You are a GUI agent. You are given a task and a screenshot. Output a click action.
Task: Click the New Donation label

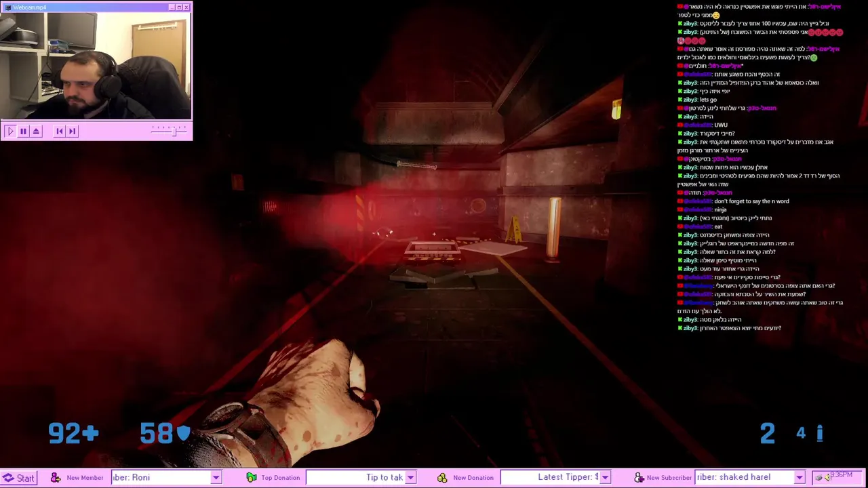(473, 478)
